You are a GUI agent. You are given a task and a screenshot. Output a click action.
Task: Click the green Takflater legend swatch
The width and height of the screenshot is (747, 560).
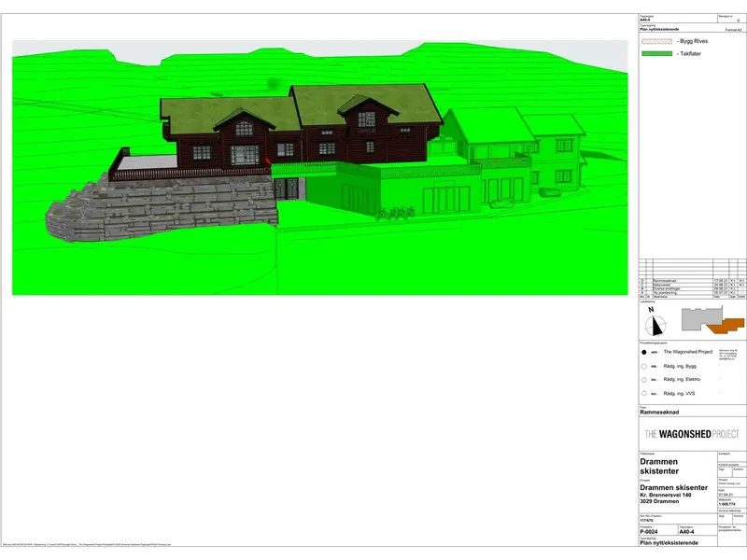(657, 54)
